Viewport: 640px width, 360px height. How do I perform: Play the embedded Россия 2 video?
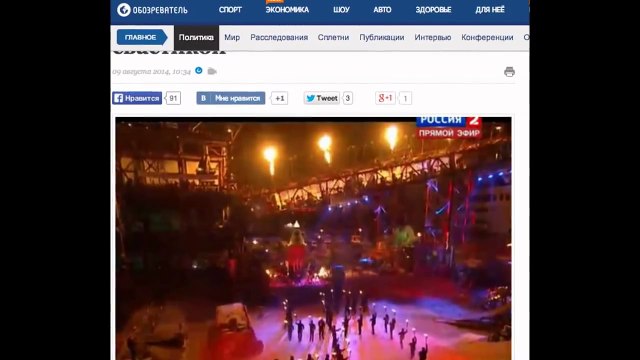click(x=313, y=238)
